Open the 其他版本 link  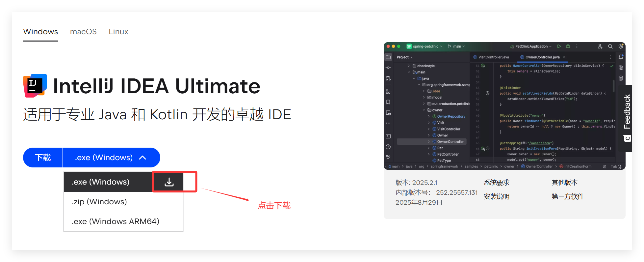click(x=565, y=183)
